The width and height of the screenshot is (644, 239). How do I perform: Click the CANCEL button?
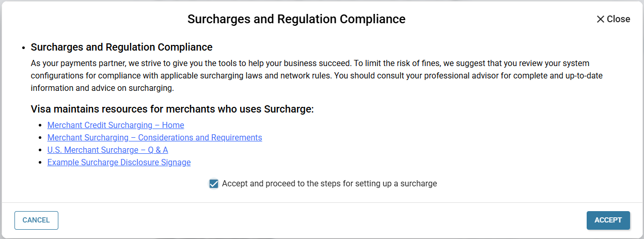coord(36,220)
